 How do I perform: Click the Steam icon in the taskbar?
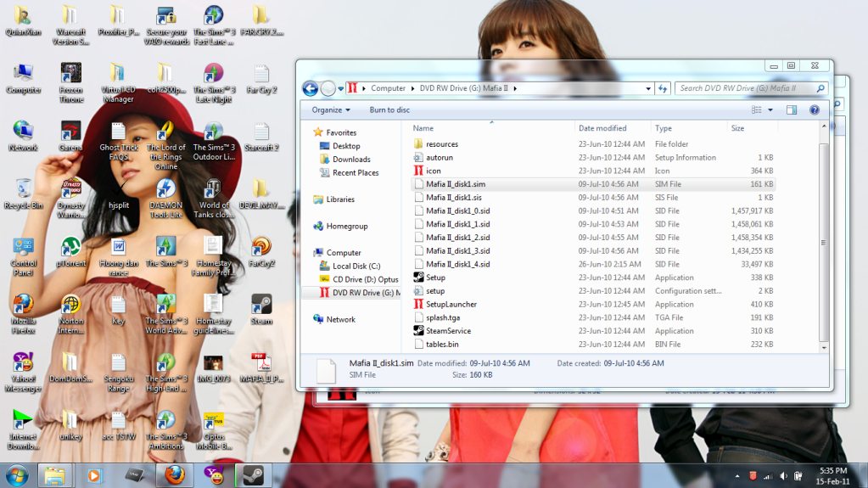point(251,474)
